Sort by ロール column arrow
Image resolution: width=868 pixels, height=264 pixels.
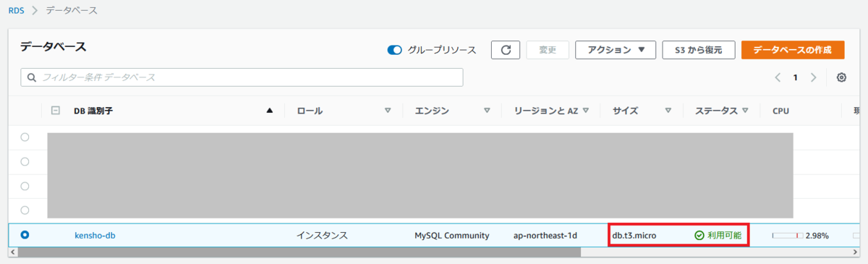[x=388, y=111]
